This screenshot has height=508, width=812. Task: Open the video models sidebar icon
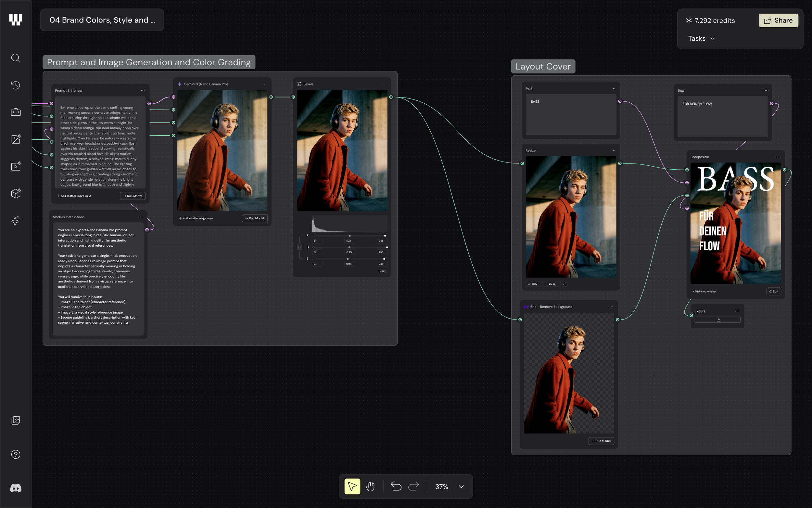(16, 166)
